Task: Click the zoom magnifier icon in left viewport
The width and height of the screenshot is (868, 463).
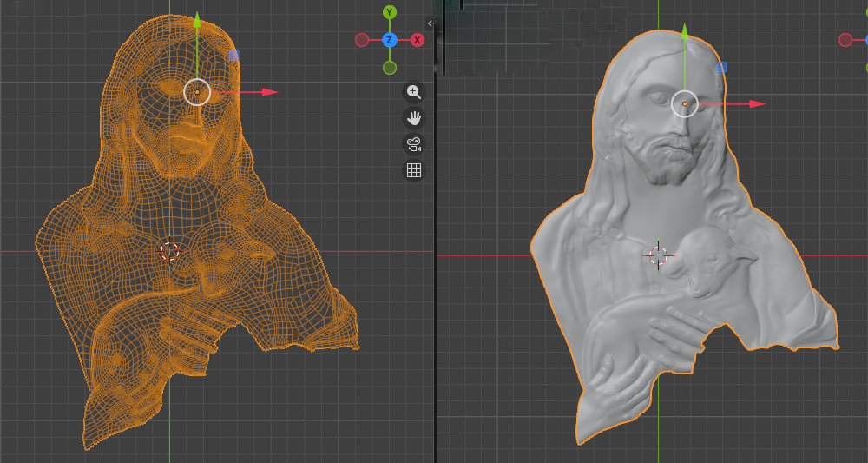Action: click(414, 92)
